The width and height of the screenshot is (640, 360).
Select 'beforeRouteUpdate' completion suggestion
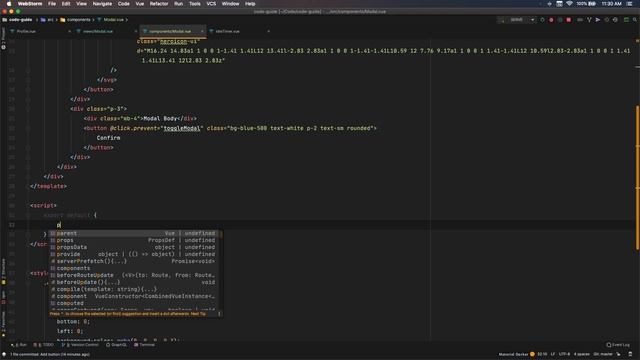click(134, 275)
